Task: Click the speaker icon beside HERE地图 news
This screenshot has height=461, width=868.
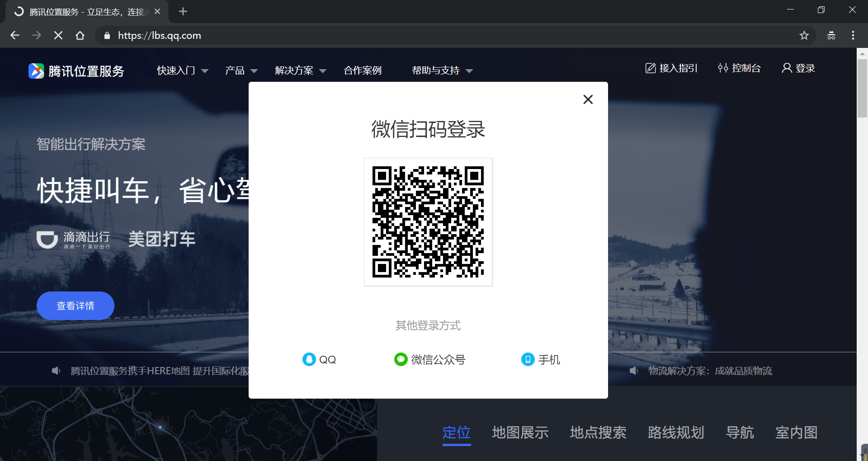Action: (x=56, y=371)
